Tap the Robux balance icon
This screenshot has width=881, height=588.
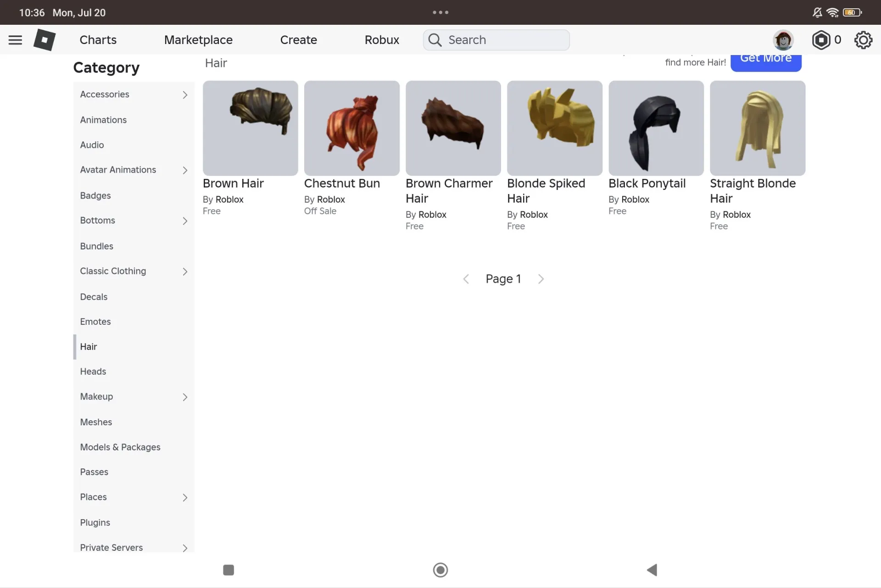coord(821,40)
